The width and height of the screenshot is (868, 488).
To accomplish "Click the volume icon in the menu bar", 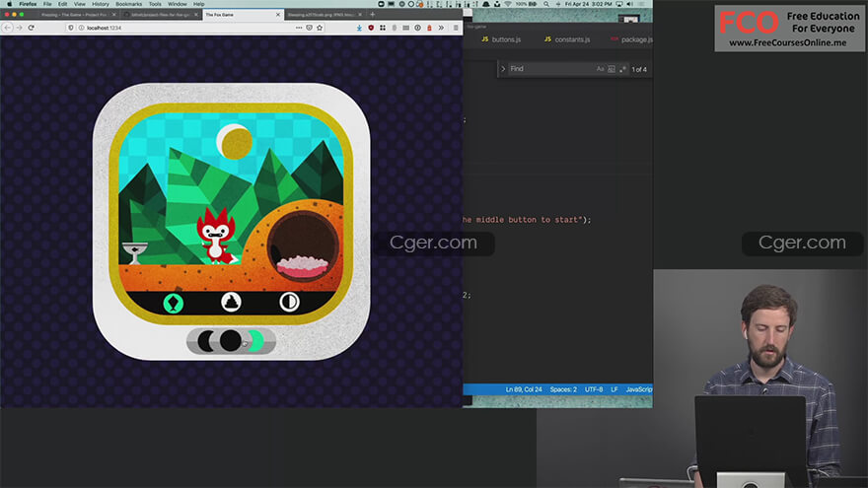I will [x=630, y=4].
